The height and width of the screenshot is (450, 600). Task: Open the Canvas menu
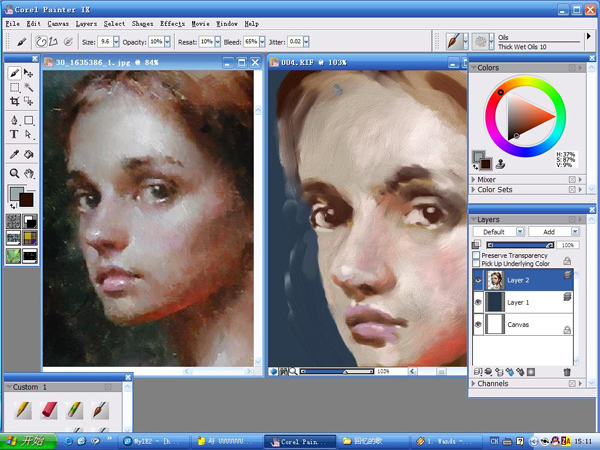58,24
